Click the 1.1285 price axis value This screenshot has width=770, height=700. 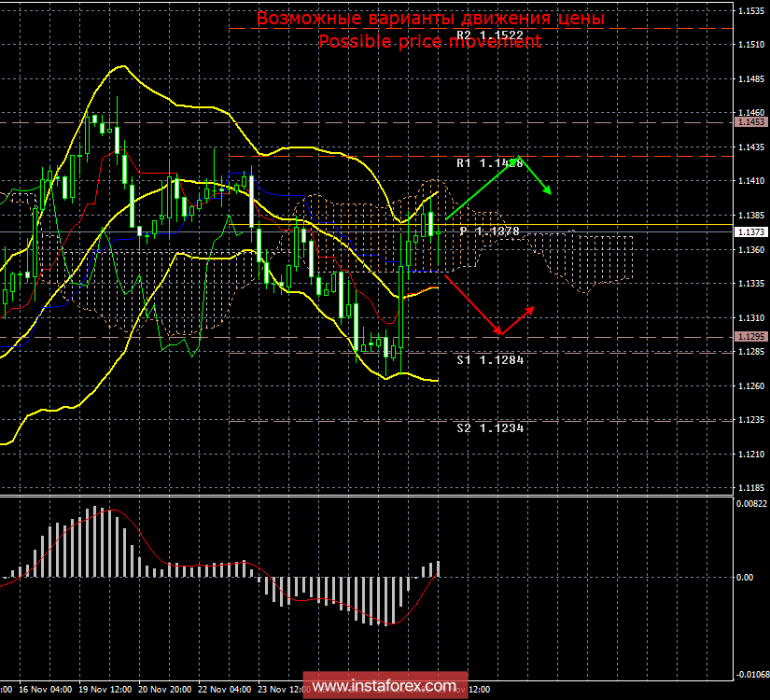pos(751,352)
